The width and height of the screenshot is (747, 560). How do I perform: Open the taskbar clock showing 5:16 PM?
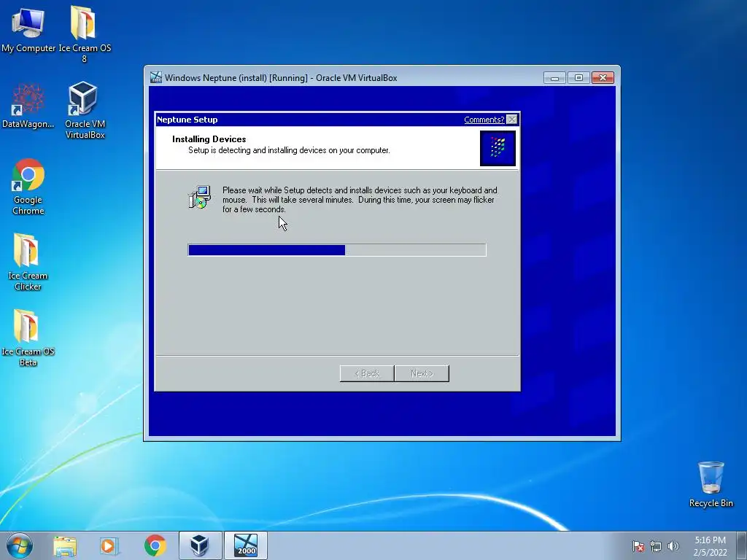point(710,546)
